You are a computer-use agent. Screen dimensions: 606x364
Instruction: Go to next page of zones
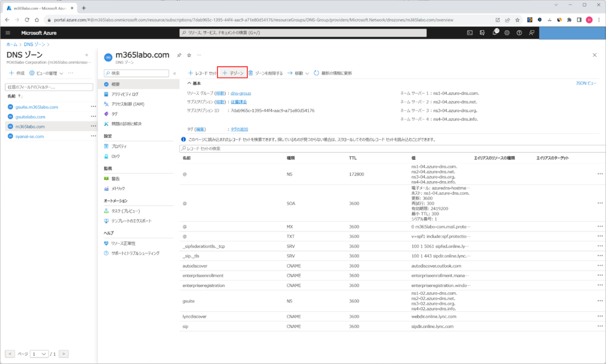coord(64,353)
